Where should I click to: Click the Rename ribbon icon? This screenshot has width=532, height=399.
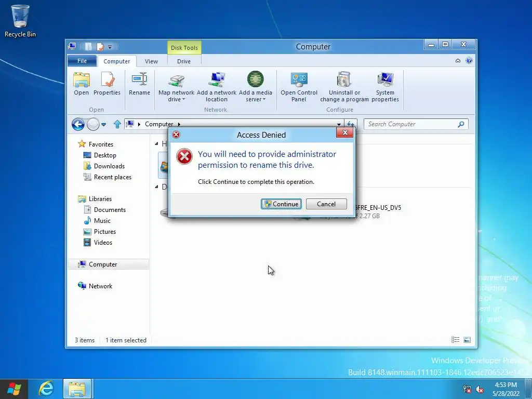point(139,84)
